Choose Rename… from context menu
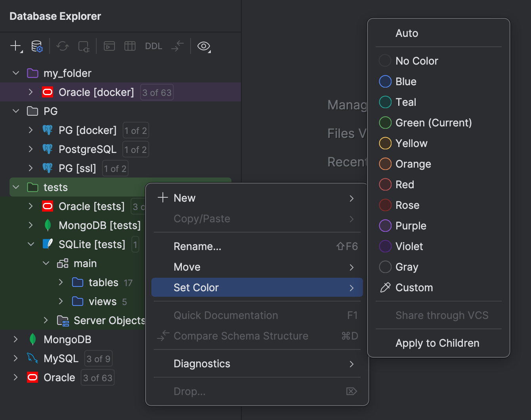Screen dimensions: 531x420 click(x=257, y=246)
